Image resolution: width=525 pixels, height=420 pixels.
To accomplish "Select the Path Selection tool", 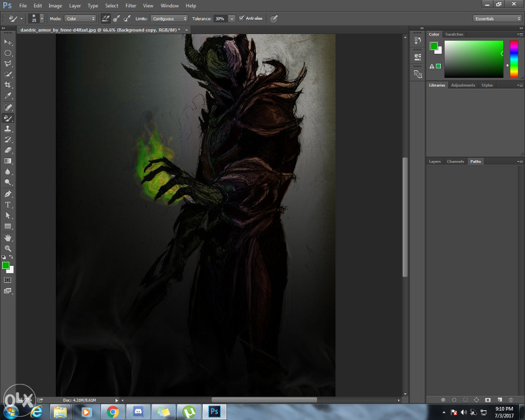I will pos(8,215).
